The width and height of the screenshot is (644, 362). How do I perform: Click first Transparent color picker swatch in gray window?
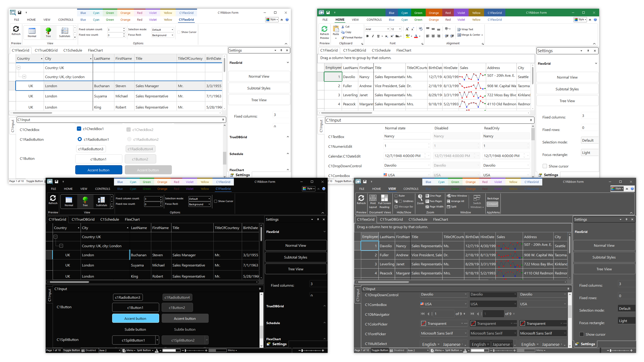click(x=423, y=323)
